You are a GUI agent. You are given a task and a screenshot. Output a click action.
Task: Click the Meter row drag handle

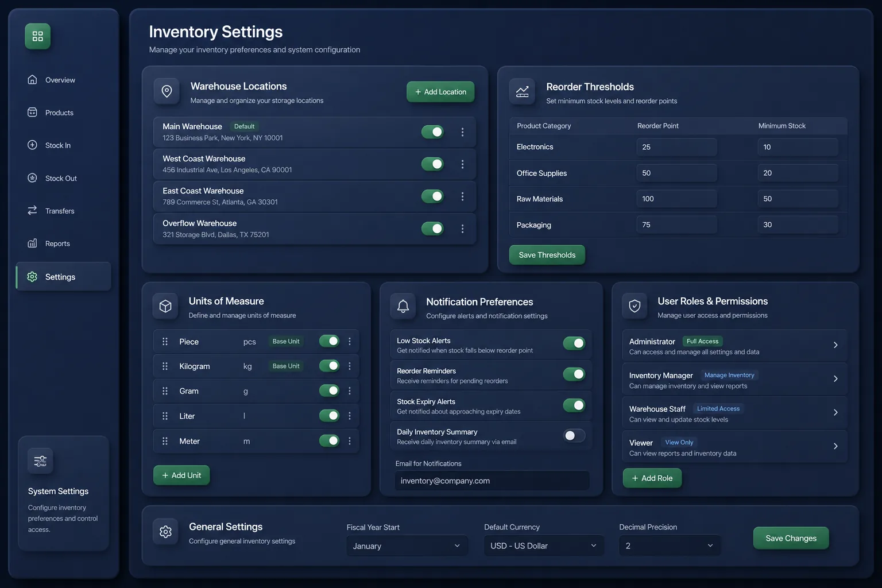pos(165,441)
